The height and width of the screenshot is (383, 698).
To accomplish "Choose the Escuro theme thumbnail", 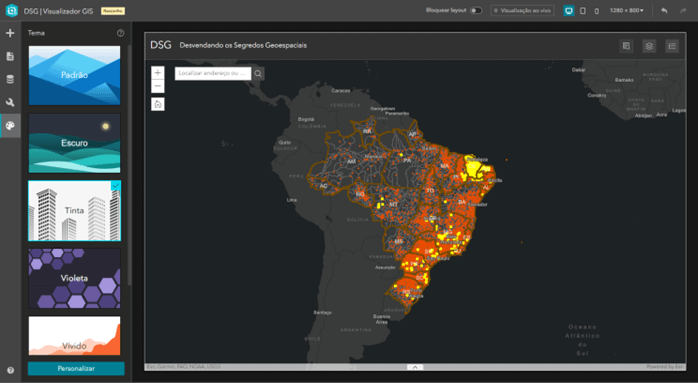I will click(x=74, y=143).
